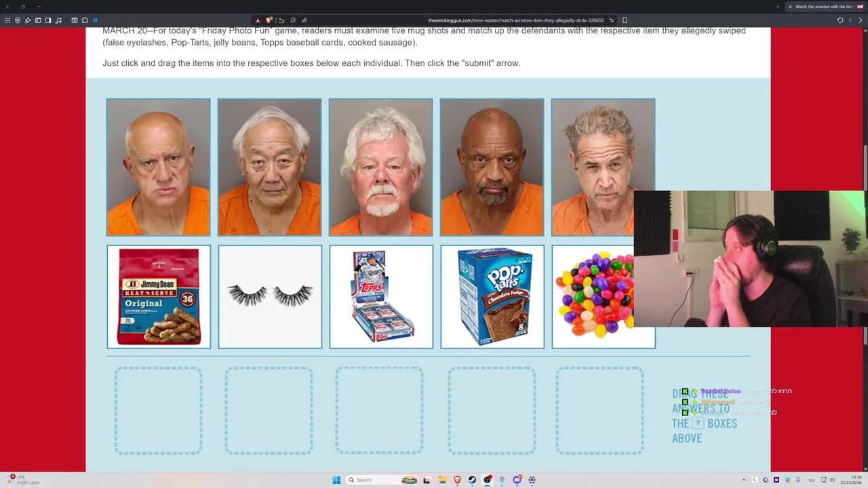Go back with the left arrow icon
This screenshot has width=868, height=488.
click(850, 20)
